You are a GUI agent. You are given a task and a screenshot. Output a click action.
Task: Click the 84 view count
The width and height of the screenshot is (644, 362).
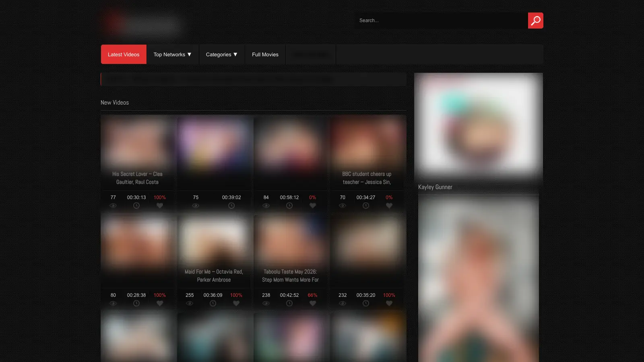(266, 197)
